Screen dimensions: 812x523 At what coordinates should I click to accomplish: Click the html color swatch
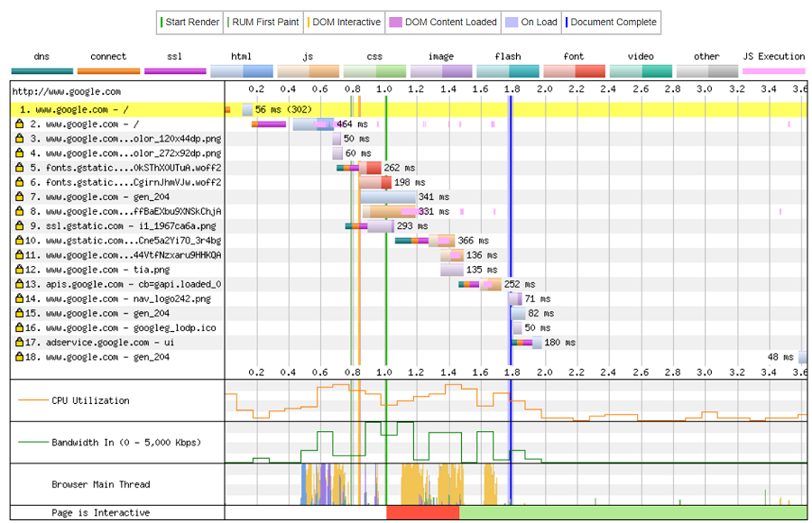[x=242, y=71]
